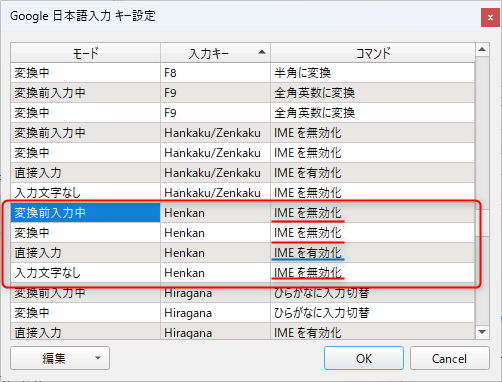The width and height of the screenshot is (502, 382).
Task: Select 全角英数に変換 command for 変換前入力中 F9 row
Action: pyautogui.click(x=373, y=93)
